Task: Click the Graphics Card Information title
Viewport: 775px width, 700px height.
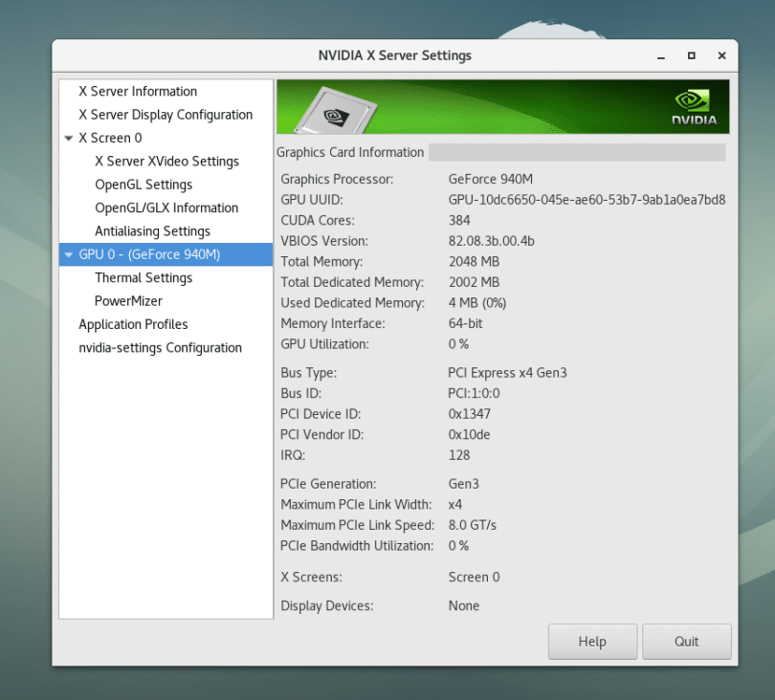Action: tap(350, 152)
